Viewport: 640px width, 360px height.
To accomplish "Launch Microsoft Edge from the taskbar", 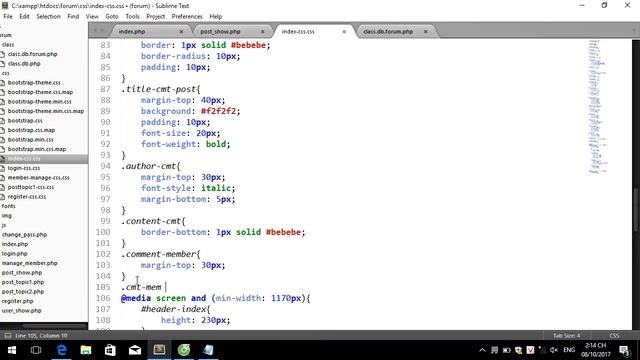I will pyautogui.click(x=61, y=350).
